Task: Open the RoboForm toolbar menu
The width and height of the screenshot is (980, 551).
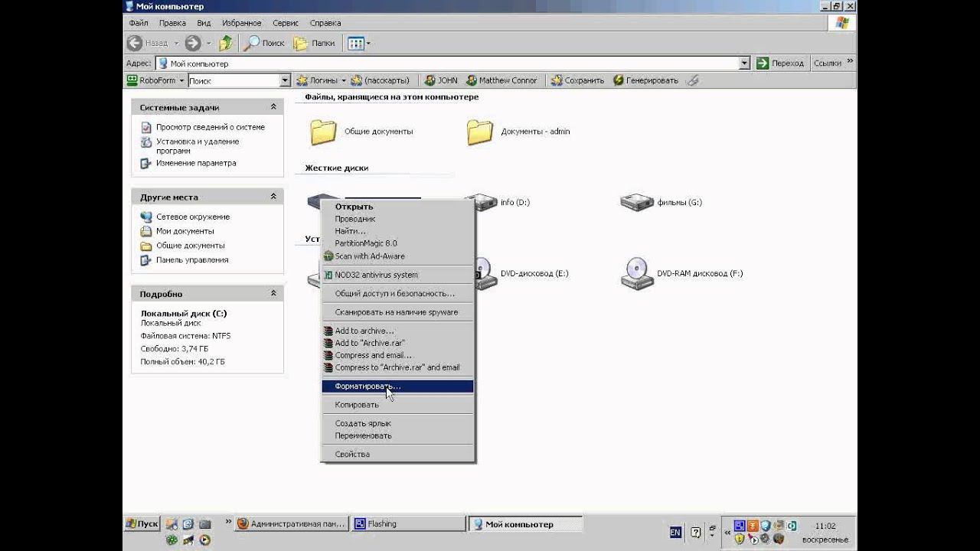Action: (155, 80)
